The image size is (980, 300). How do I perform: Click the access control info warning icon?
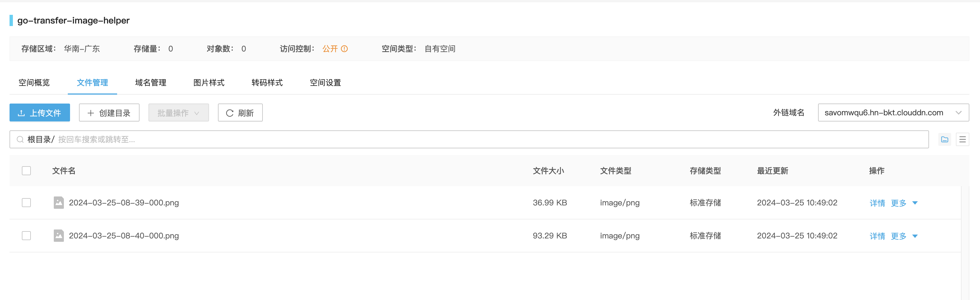(344, 49)
